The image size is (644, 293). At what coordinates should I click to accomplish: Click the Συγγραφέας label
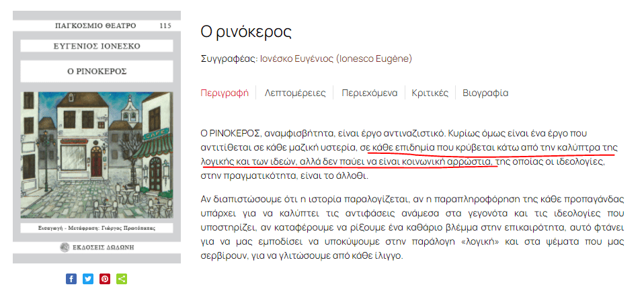[x=229, y=58]
